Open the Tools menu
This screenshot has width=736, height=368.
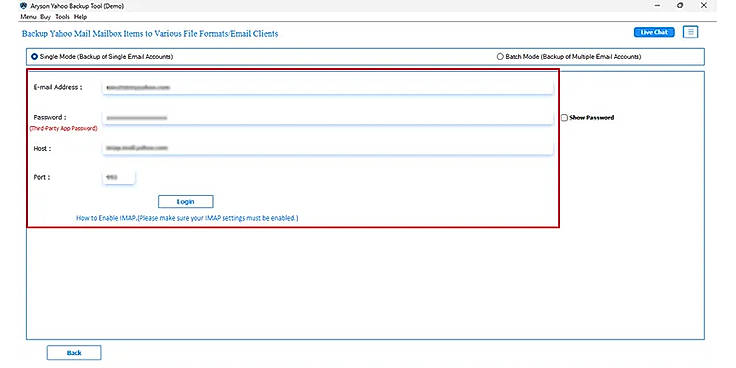[62, 16]
